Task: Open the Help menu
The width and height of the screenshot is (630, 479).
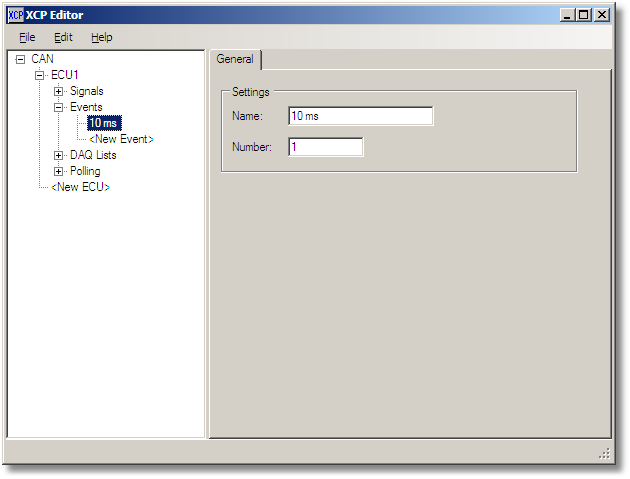Action: click(x=101, y=37)
